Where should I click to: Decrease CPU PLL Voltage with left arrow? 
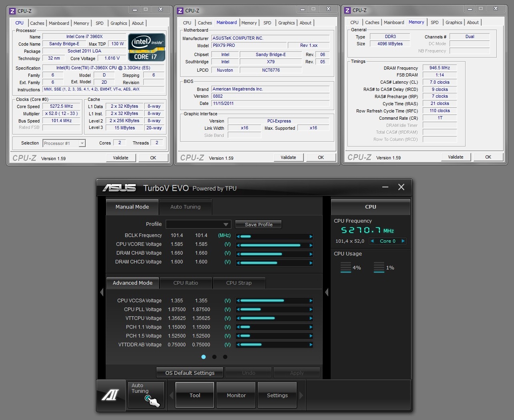click(x=238, y=309)
